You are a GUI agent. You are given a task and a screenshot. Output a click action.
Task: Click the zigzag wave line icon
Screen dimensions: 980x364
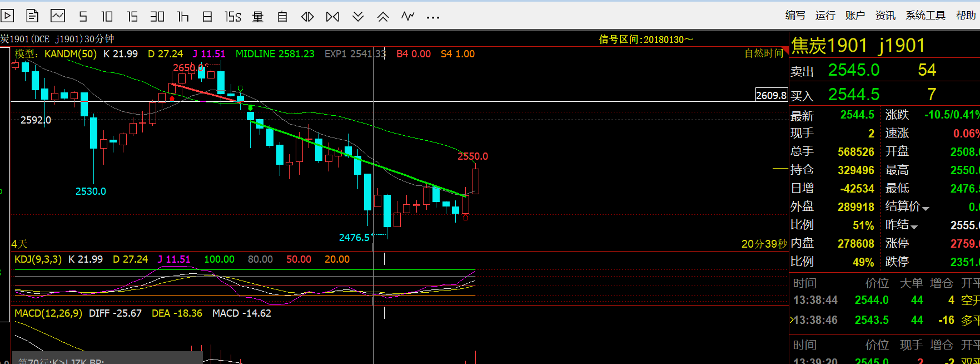408,16
